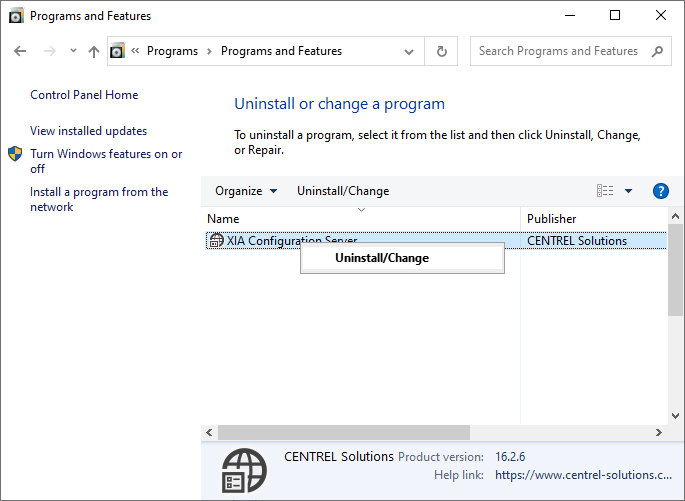Select Uninstall/Change from the context menu
Viewport: 685px width, 501px height.
[382, 258]
